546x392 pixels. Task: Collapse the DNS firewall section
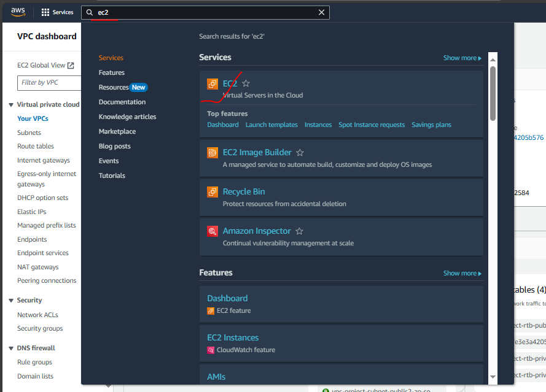point(11,348)
